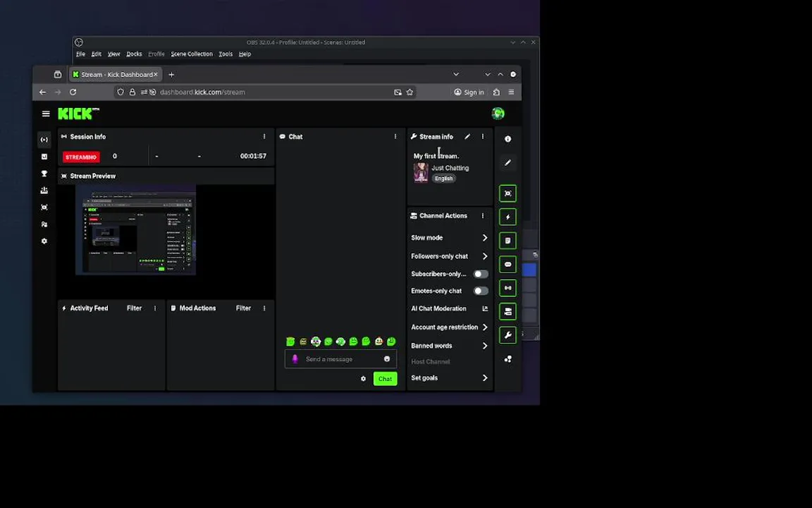Open OBS Tools menu
Screen dimensions: 812x508
point(226,54)
